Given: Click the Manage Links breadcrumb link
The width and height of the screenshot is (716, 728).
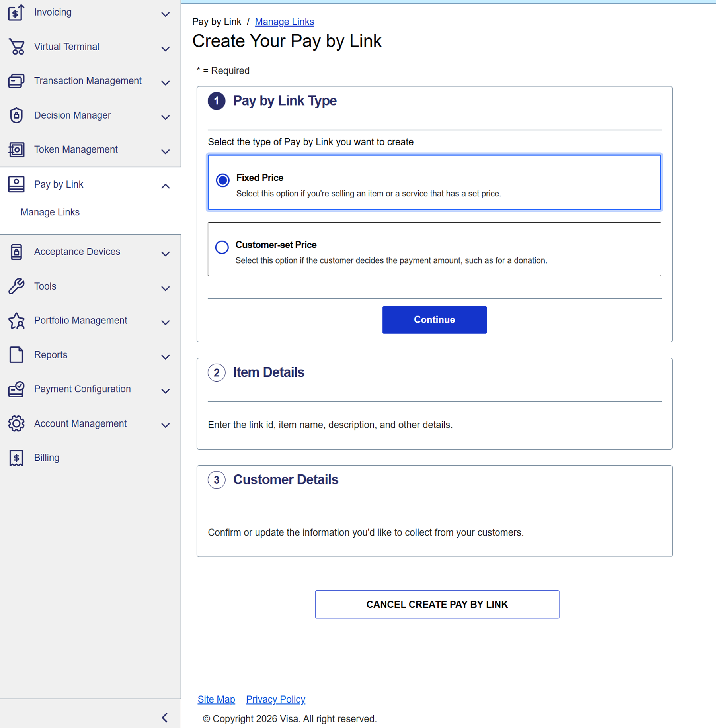Looking at the screenshot, I should pos(284,22).
